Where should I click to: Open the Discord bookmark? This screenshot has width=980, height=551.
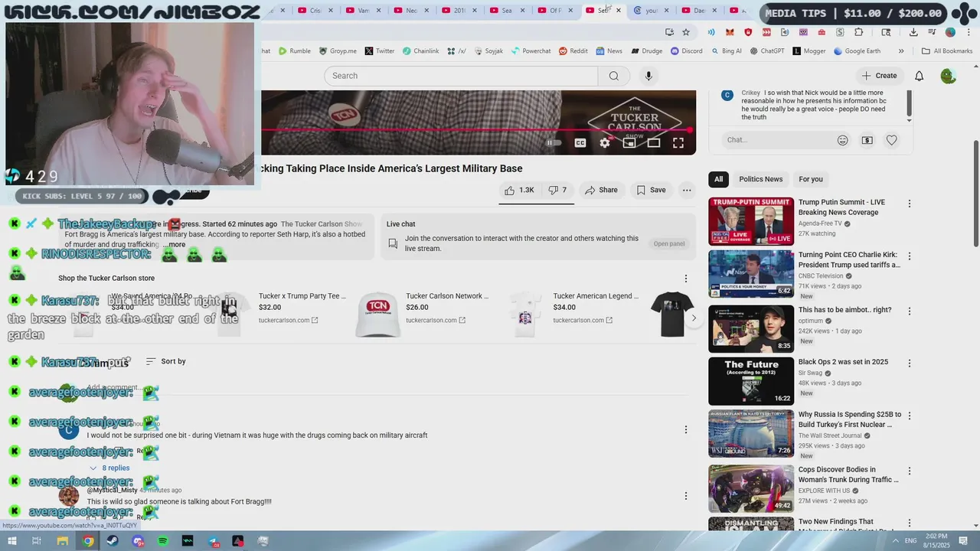[x=686, y=51]
